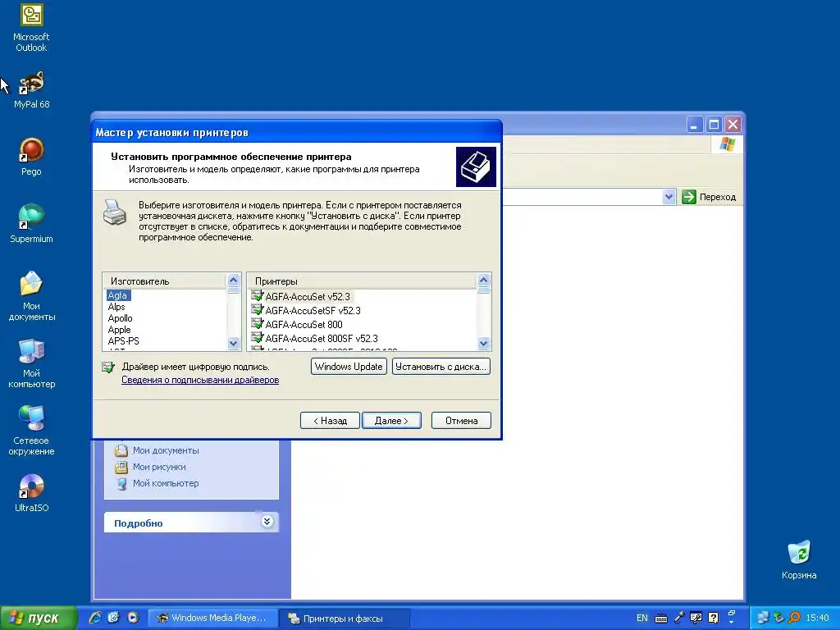
Task: Select manufacturer Apollo
Action: [120, 318]
